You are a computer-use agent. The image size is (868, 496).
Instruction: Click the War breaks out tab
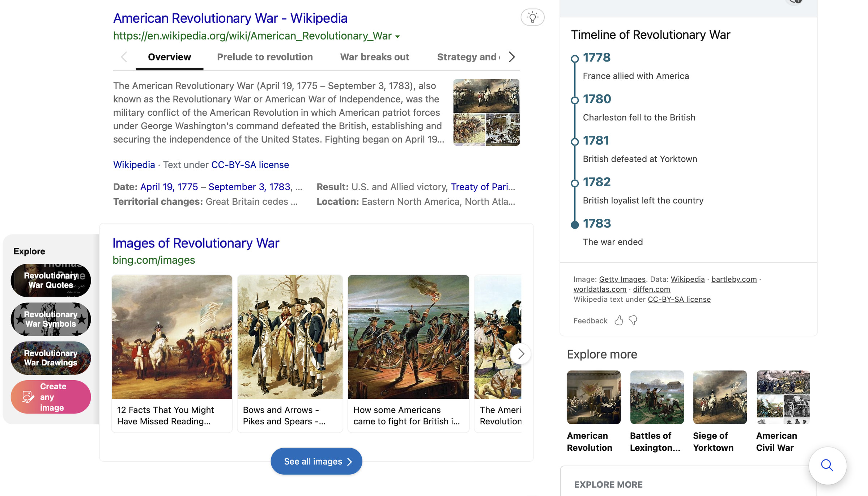(x=374, y=57)
